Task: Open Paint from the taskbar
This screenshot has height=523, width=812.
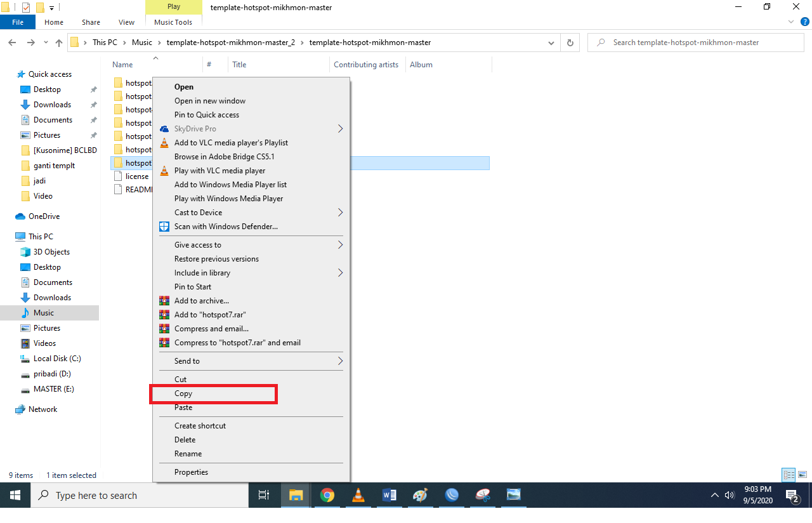Action: click(x=421, y=495)
